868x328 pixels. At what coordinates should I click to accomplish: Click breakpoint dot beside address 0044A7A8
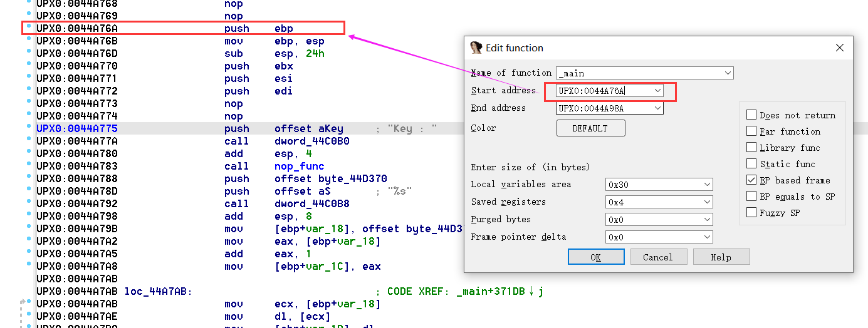click(29, 265)
